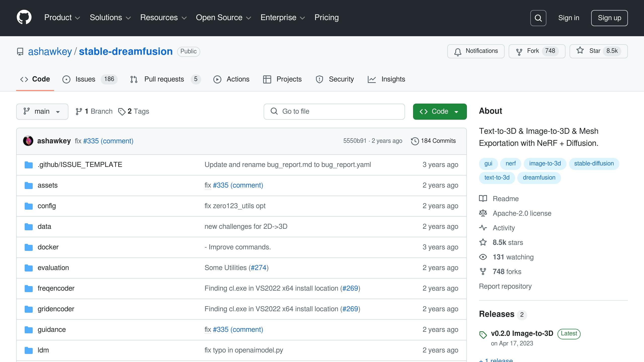
Task: Click the stars icon in About
Action: pos(483,242)
